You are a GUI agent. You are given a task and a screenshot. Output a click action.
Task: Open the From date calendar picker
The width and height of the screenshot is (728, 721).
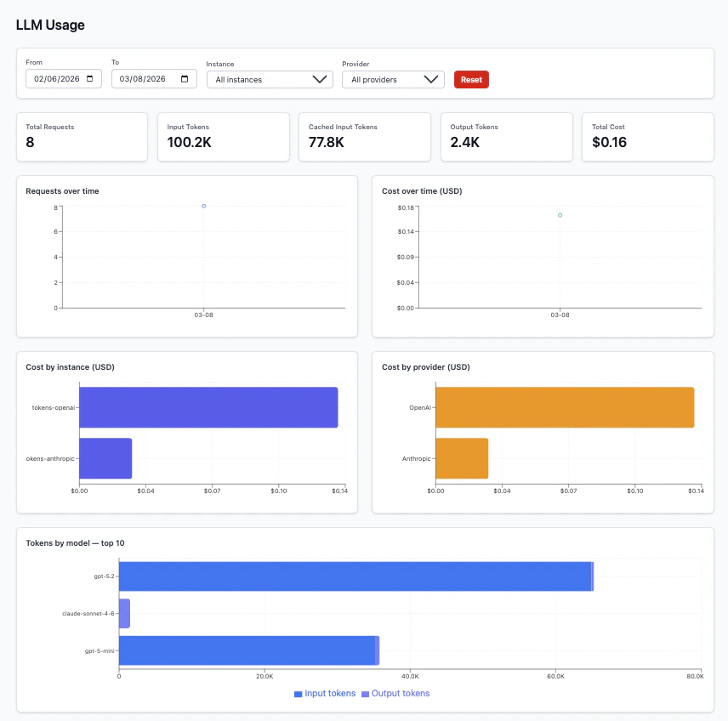click(91, 78)
